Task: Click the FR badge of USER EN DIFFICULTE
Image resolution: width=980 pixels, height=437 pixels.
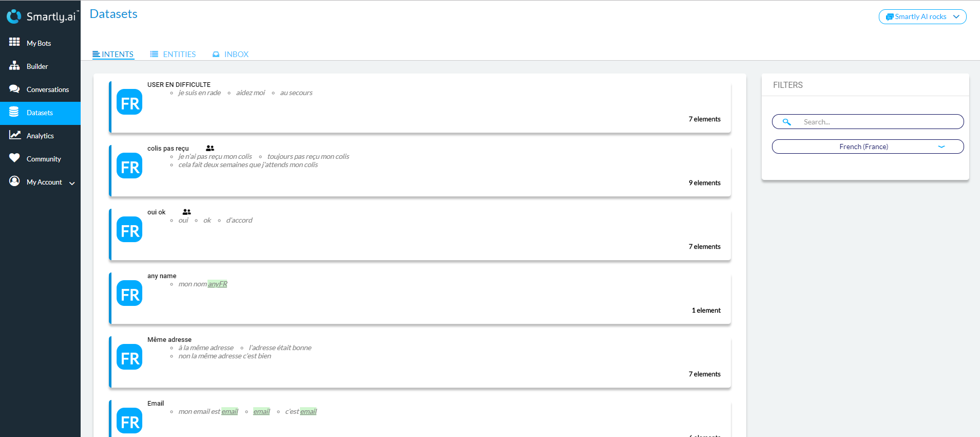Action: click(x=129, y=102)
